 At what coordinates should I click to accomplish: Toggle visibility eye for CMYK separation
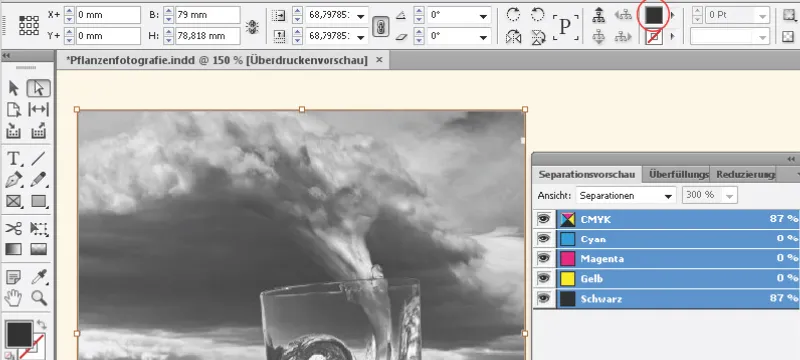pyautogui.click(x=544, y=219)
